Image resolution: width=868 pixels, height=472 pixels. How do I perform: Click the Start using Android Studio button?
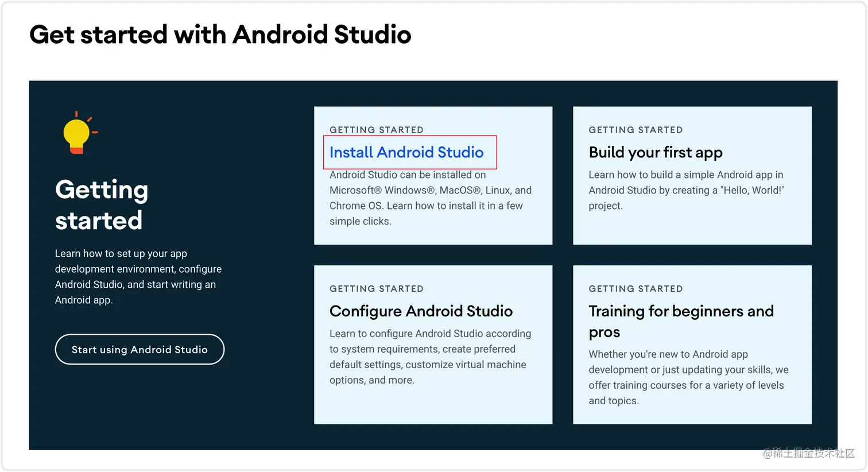(139, 349)
